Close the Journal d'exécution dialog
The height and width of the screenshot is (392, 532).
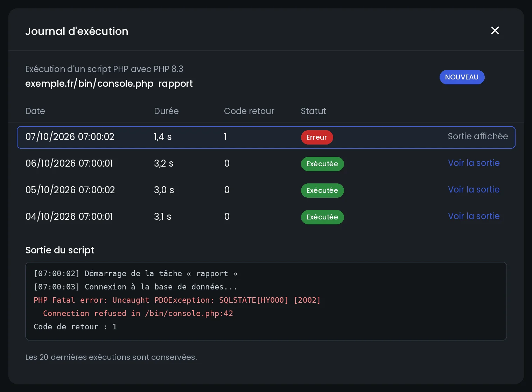click(495, 30)
